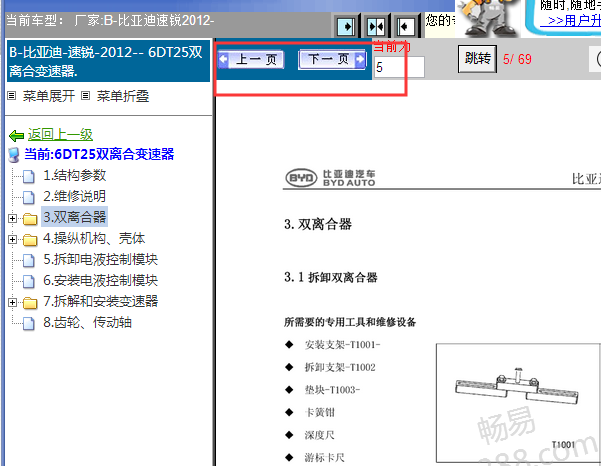Click the 拆卸支架-T1002 list entry
Image resolution: width=601 pixels, height=466 pixels.
[x=340, y=368]
